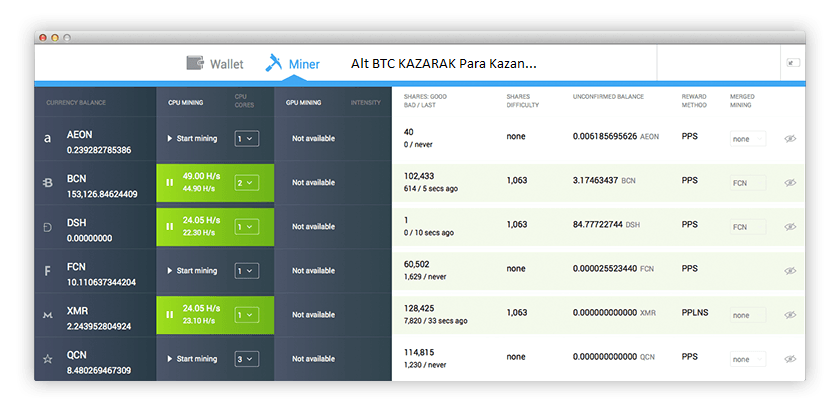Click FCN balance 10.110637344204
Screen dimensions: 840x419
click(101, 282)
